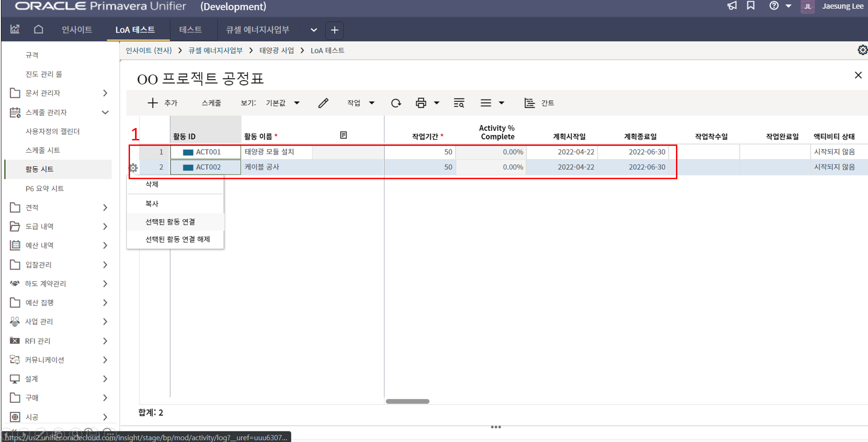This screenshot has height=442, width=868.
Task: Expand the 문서 관리자 sidebar section
Action: pos(105,93)
